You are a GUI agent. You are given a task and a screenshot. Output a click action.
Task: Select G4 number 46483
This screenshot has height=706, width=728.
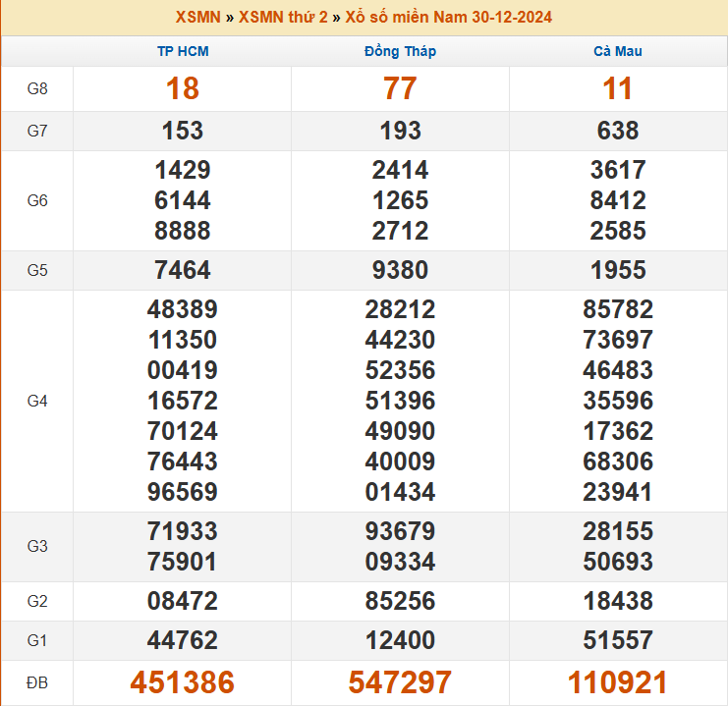click(618, 370)
